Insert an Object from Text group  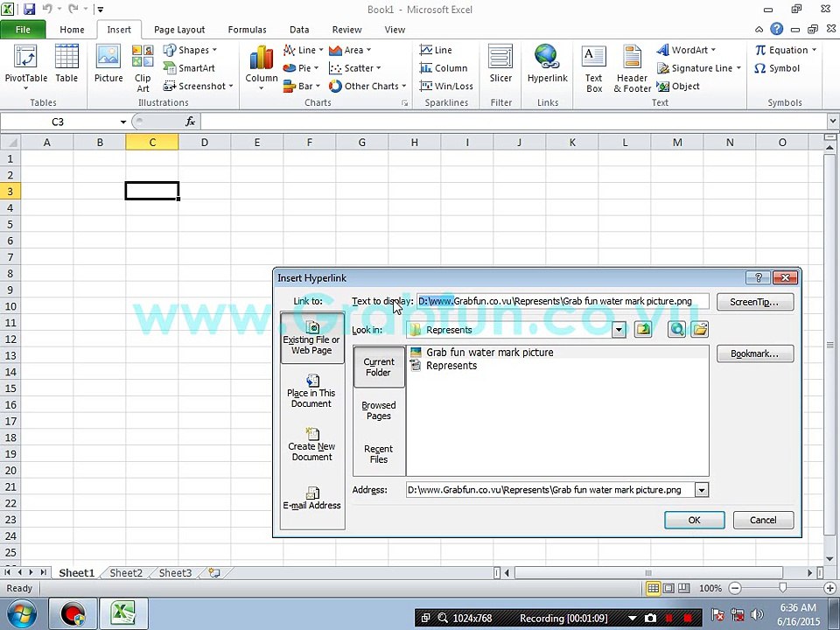coord(678,86)
